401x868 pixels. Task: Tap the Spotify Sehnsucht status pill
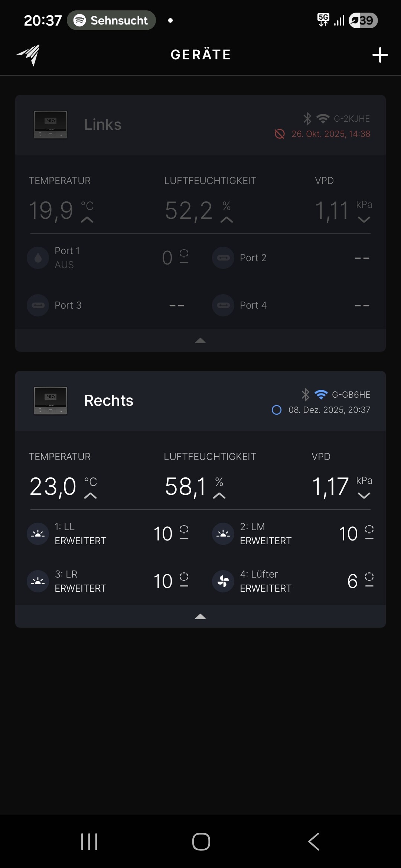pyautogui.click(x=111, y=20)
